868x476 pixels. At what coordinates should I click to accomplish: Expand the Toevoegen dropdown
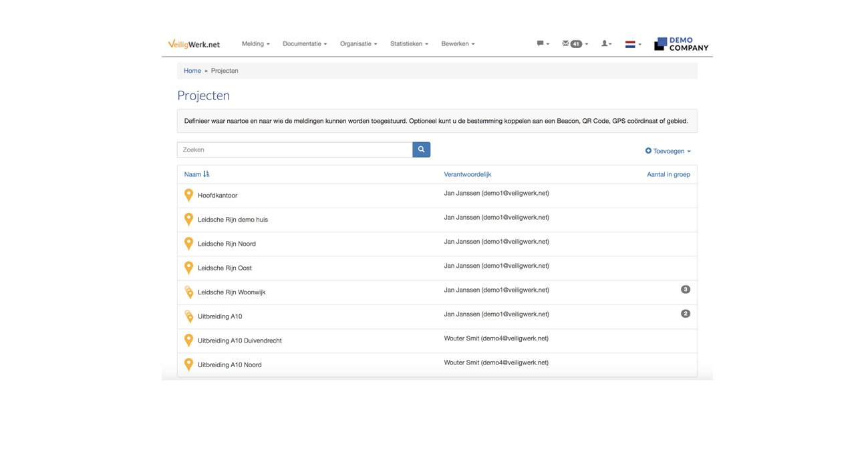668,151
